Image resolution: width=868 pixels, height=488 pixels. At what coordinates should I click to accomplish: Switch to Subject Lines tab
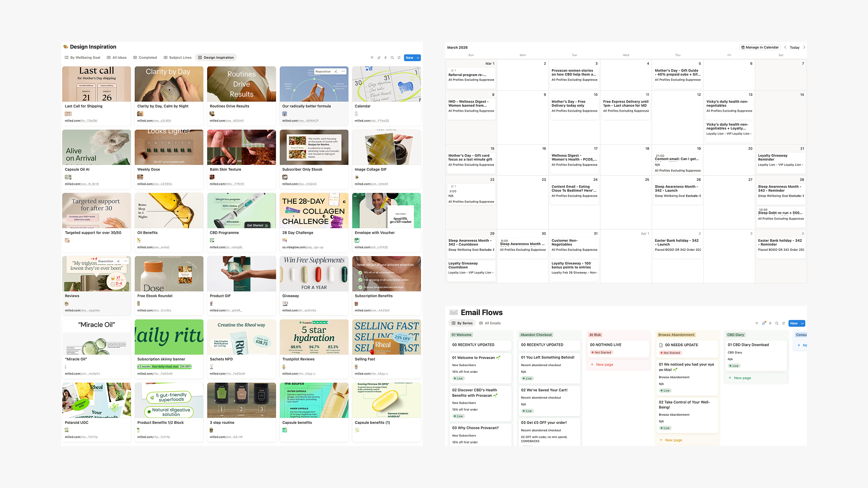pos(177,58)
